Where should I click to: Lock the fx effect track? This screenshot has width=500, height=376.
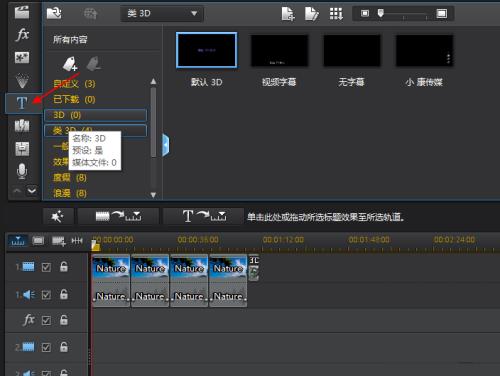coord(64,320)
